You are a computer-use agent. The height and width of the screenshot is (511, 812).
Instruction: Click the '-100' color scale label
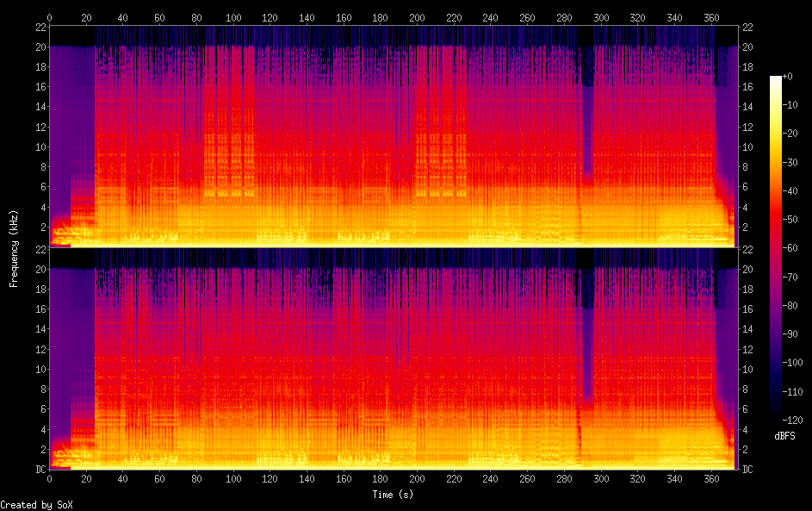tap(793, 363)
